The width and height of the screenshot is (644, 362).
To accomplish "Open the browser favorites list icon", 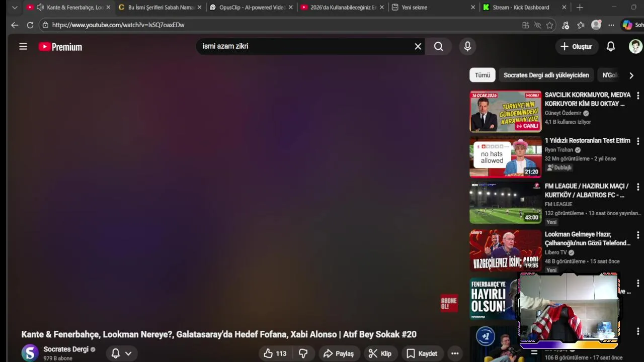I will tap(581, 25).
